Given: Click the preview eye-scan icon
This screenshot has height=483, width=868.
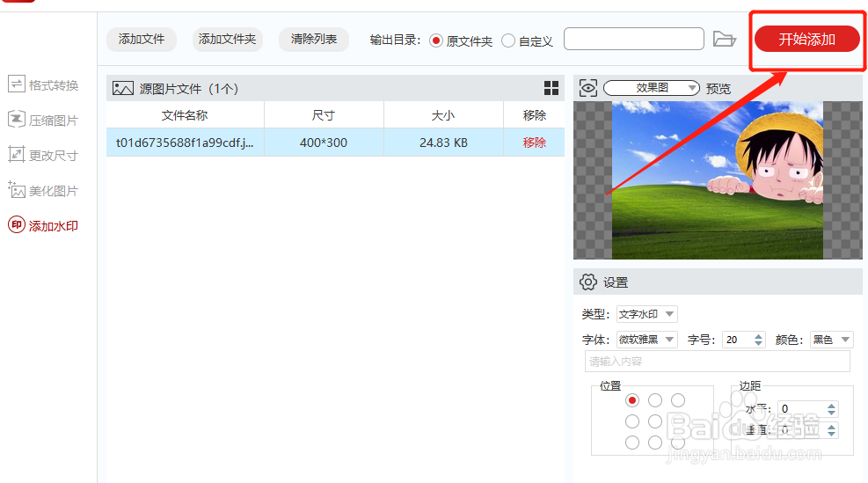Looking at the screenshot, I should (587, 88).
